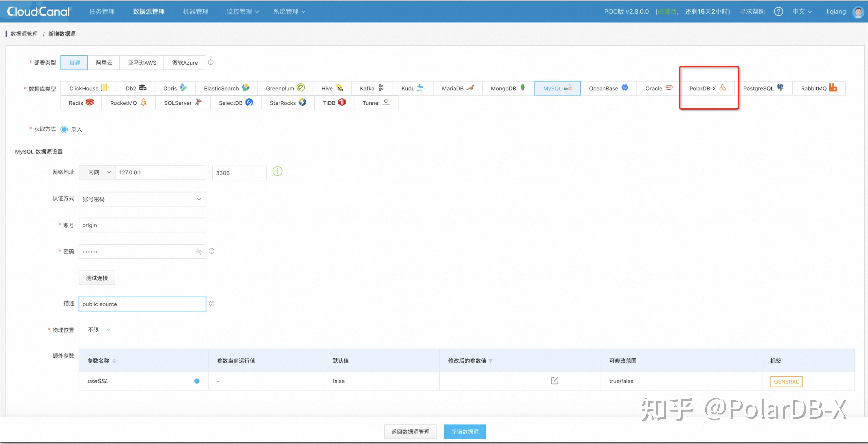Select the 阿里云 deployment type
Screen dimensions: 868x444
point(104,63)
